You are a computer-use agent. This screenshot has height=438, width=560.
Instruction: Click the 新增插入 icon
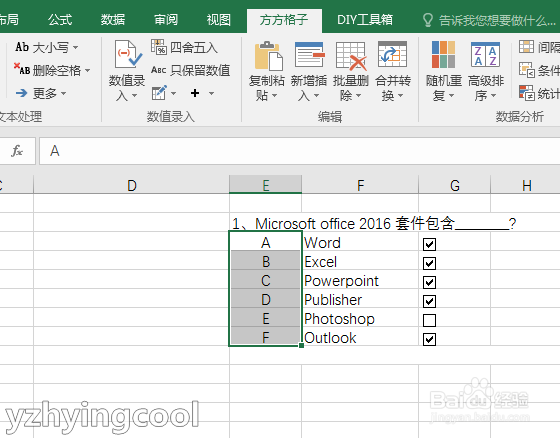tap(309, 55)
